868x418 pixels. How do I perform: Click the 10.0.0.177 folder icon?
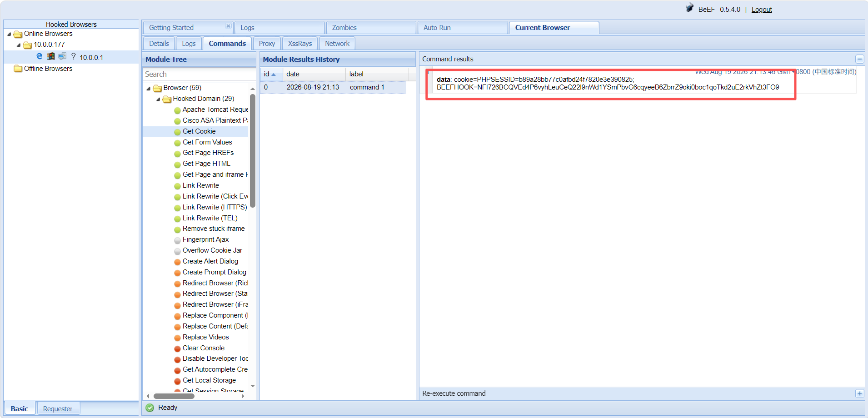(27, 45)
